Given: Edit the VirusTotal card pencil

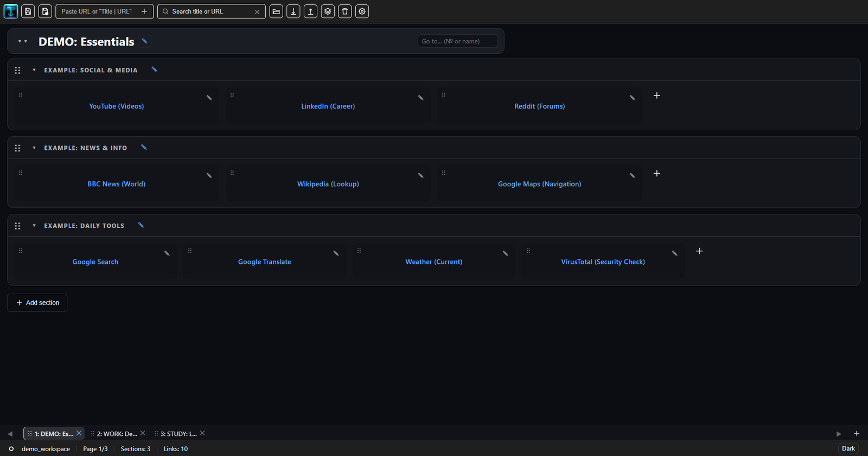Looking at the screenshot, I should pyautogui.click(x=675, y=254).
